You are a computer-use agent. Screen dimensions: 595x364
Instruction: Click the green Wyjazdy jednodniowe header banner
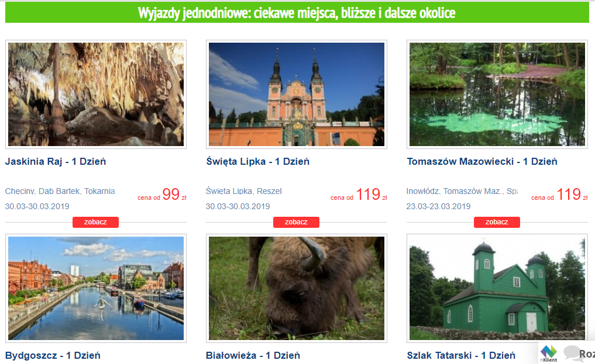click(x=297, y=12)
